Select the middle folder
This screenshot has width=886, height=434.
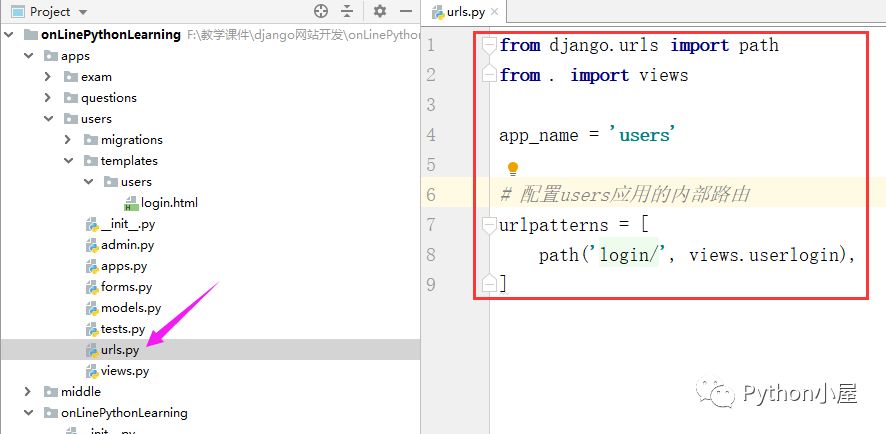pyautogui.click(x=81, y=392)
